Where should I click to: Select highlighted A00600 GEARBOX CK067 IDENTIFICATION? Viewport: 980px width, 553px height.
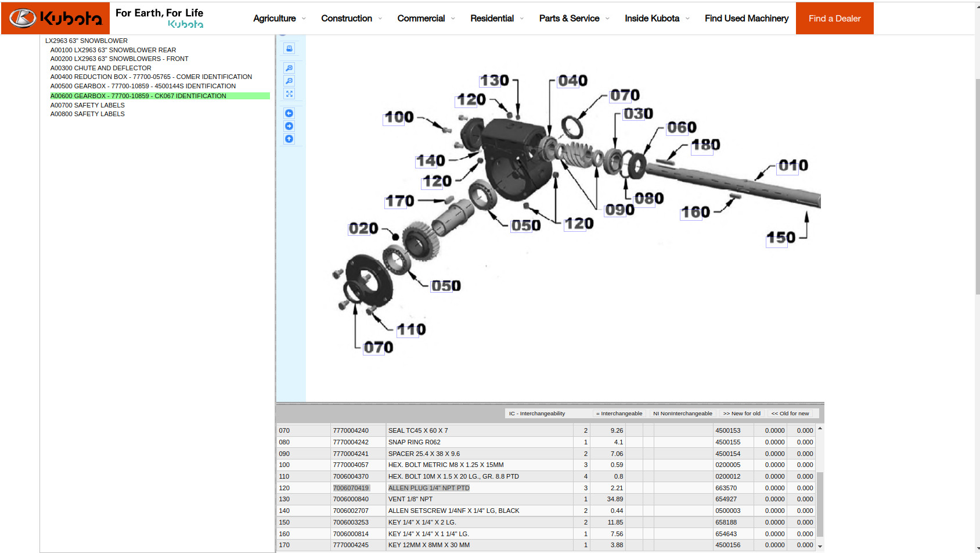(160, 96)
